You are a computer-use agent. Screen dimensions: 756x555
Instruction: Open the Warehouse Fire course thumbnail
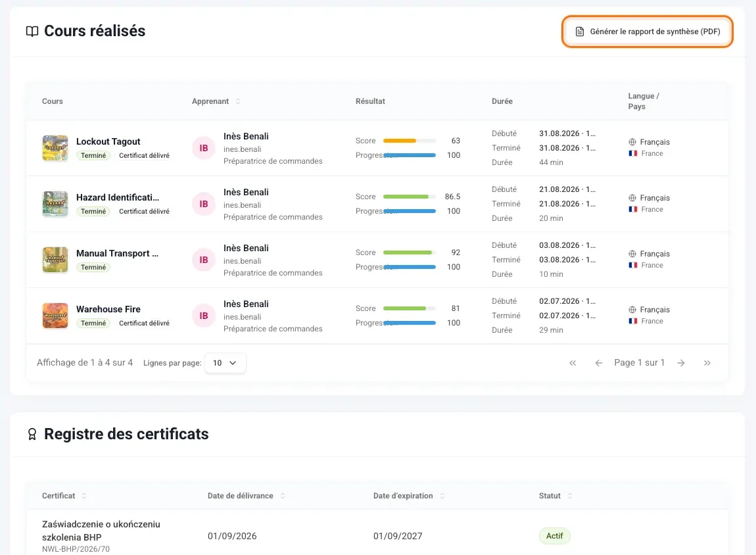click(55, 316)
